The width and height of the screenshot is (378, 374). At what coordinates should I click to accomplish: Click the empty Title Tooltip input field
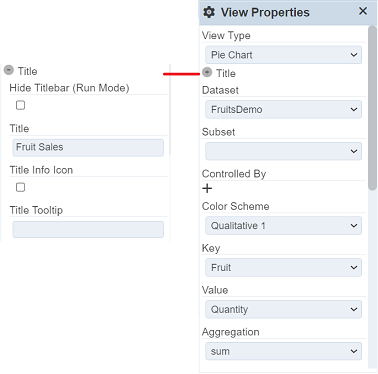pyautogui.click(x=88, y=229)
